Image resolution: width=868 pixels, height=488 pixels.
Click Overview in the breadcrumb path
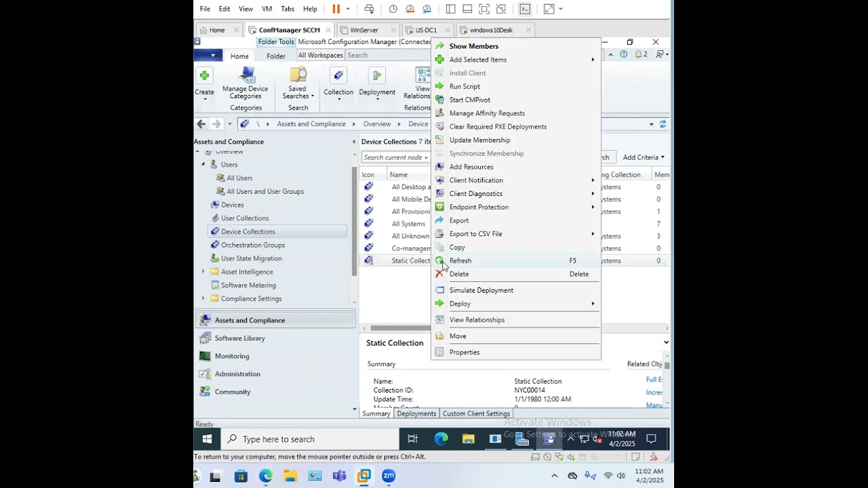(x=377, y=124)
